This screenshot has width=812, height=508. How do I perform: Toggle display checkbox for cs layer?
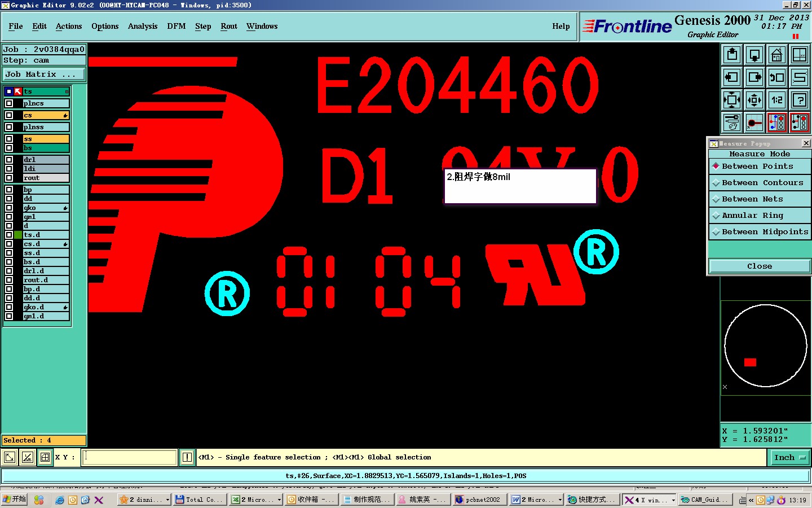(x=9, y=115)
